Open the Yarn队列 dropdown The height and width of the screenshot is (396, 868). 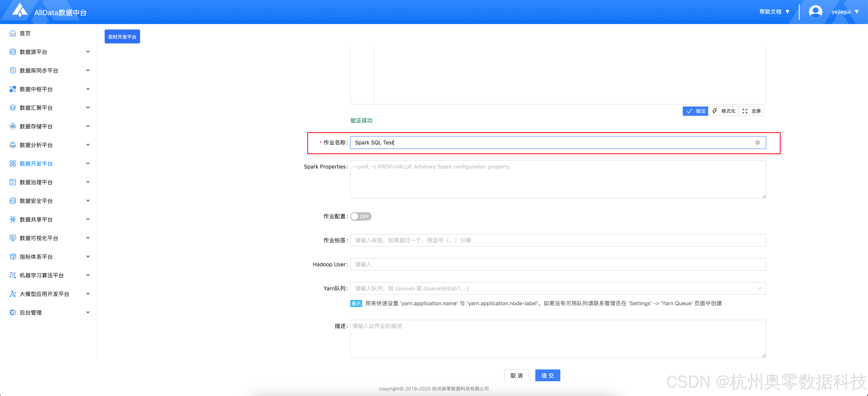pyautogui.click(x=759, y=288)
